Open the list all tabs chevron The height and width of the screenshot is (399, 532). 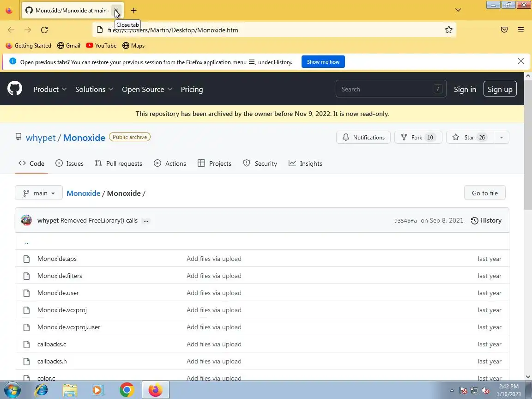pos(458,10)
